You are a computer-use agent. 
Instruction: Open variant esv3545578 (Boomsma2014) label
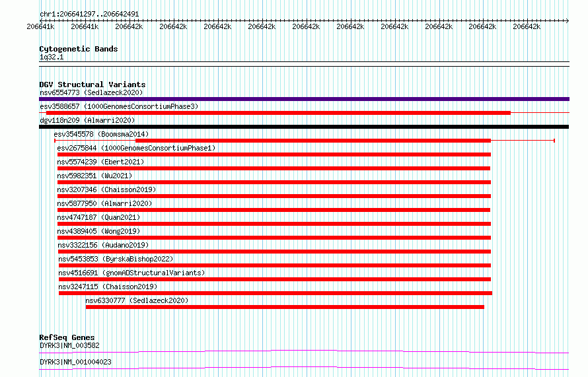(x=101, y=134)
